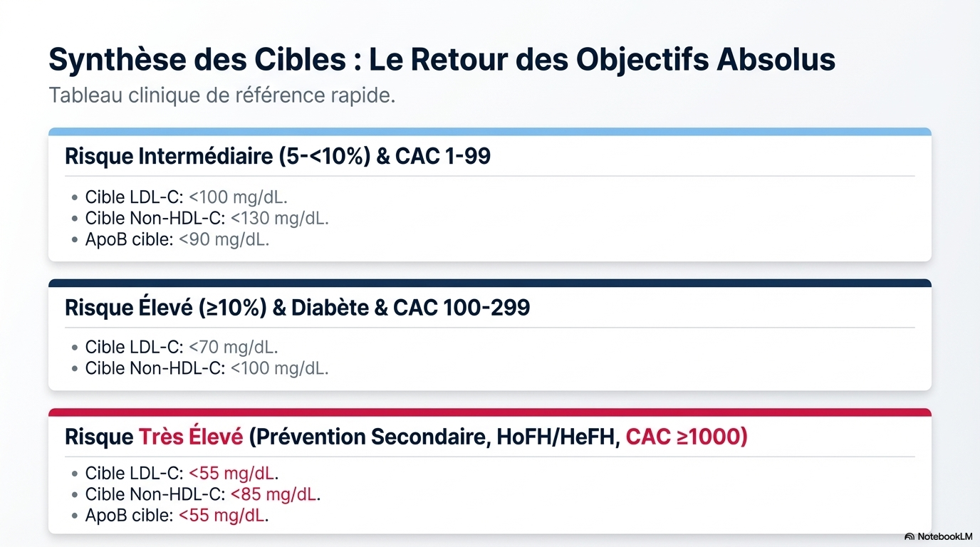Click the red bar above Risque Très Élevé

pyautogui.click(x=489, y=412)
